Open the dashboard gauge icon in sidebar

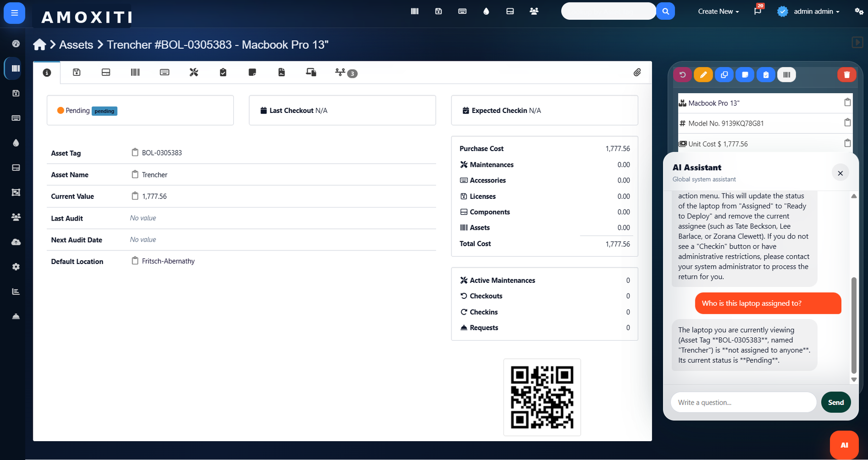16,43
